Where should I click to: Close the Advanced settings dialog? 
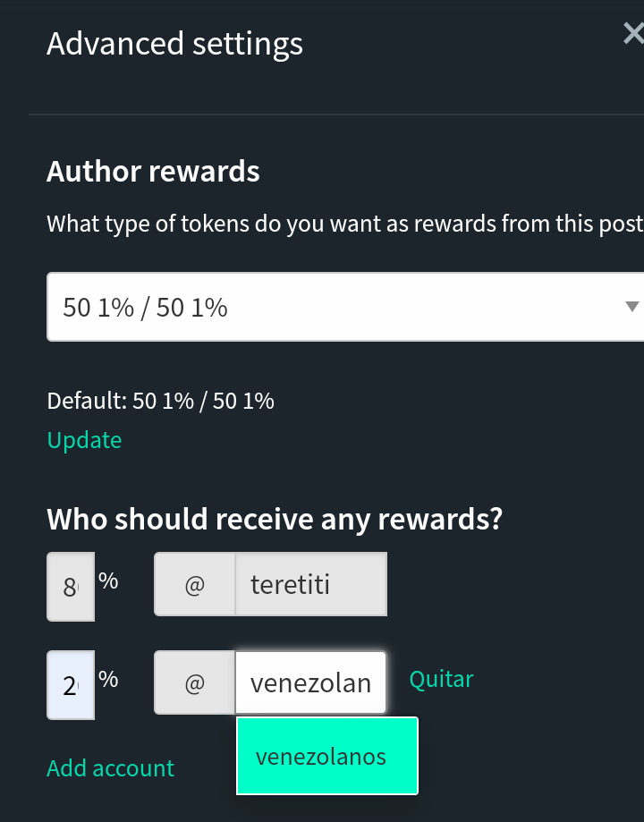(632, 35)
